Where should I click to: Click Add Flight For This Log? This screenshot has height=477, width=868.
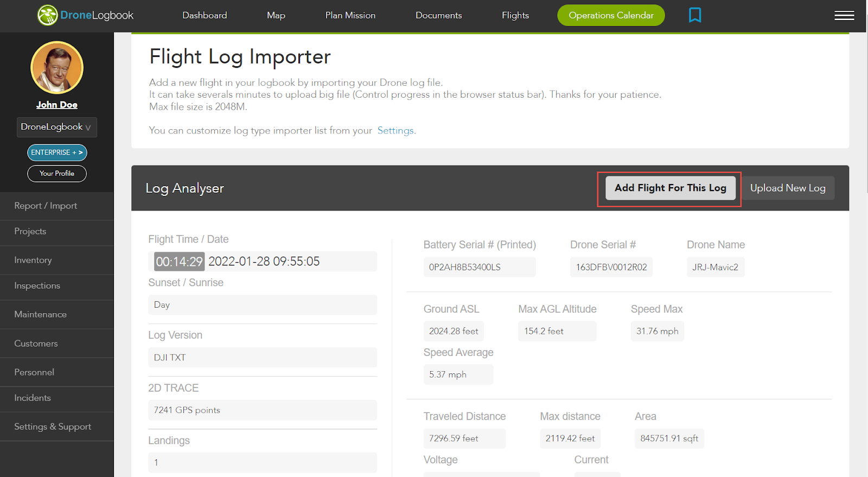coord(670,188)
